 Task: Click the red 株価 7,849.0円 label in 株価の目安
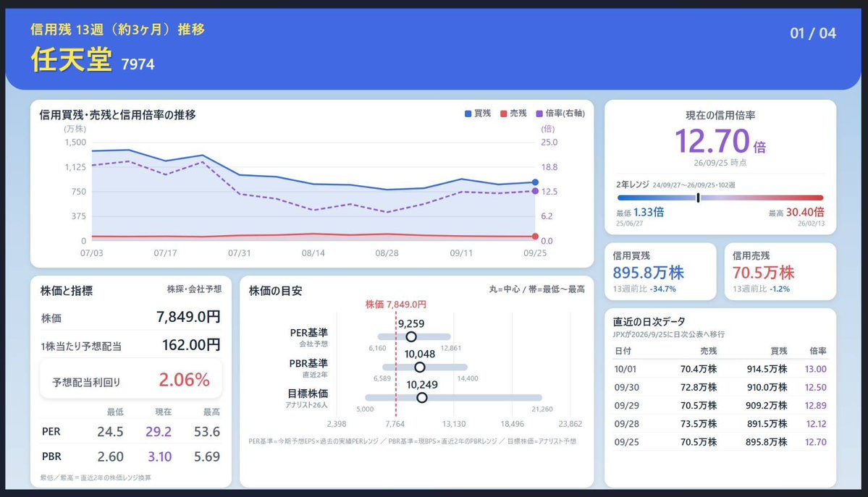[396, 305]
